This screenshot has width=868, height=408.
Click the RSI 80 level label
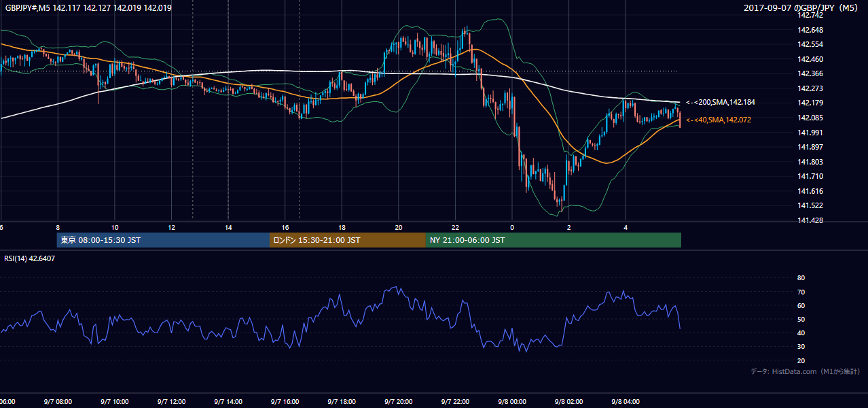click(801, 278)
